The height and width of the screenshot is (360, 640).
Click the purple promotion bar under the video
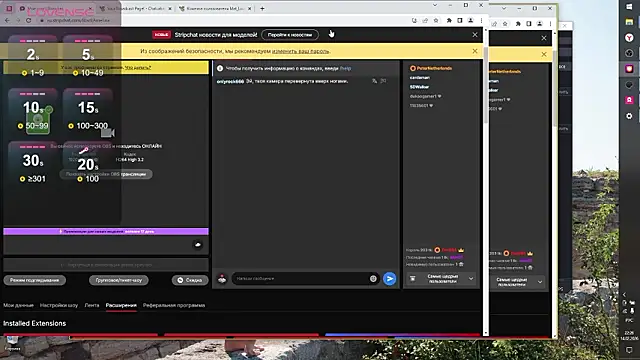pyautogui.click(x=106, y=231)
